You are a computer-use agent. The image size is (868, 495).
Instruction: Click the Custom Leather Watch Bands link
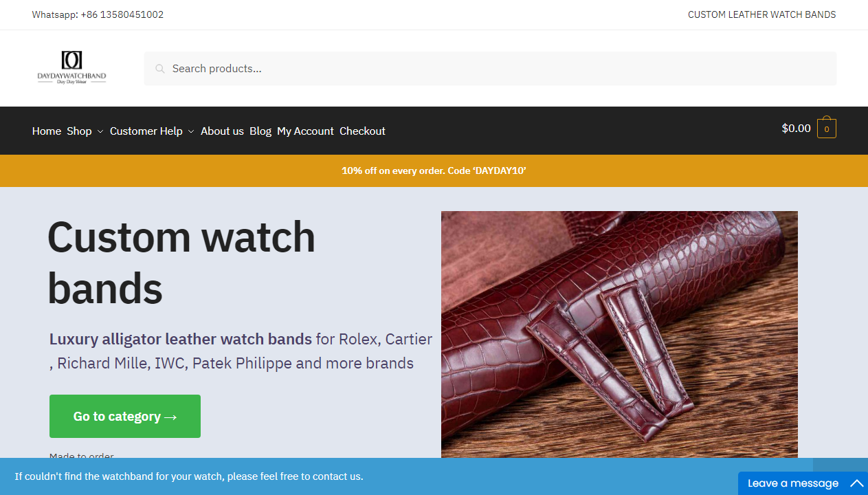point(761,14)
